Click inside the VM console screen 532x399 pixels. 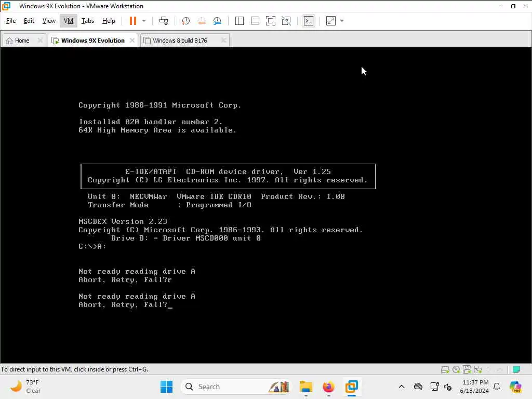pos(266,205)
